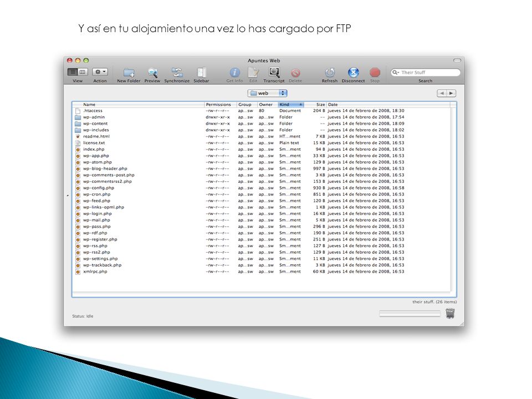
Task: Sort by Permissions column header
Action: [221, 105]
